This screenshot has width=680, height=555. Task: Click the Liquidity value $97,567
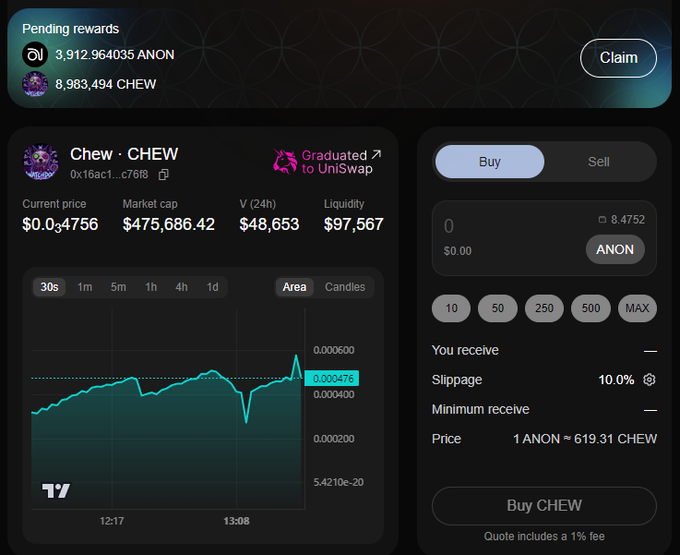tap(354, 224)
